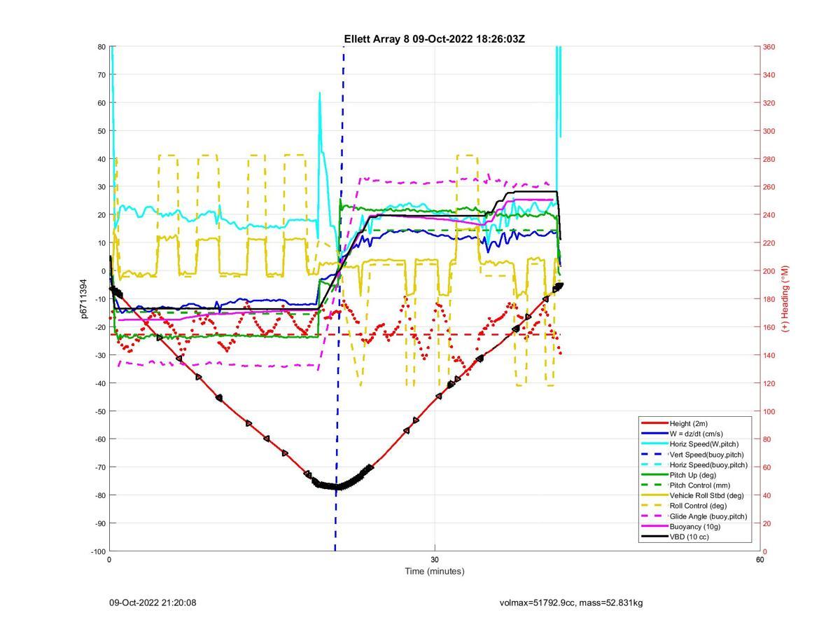Click the magenta Buoyancy line swatch in legend
This screenshot has width=840, height=620.
pyautogui.click(x=654, y=526)
